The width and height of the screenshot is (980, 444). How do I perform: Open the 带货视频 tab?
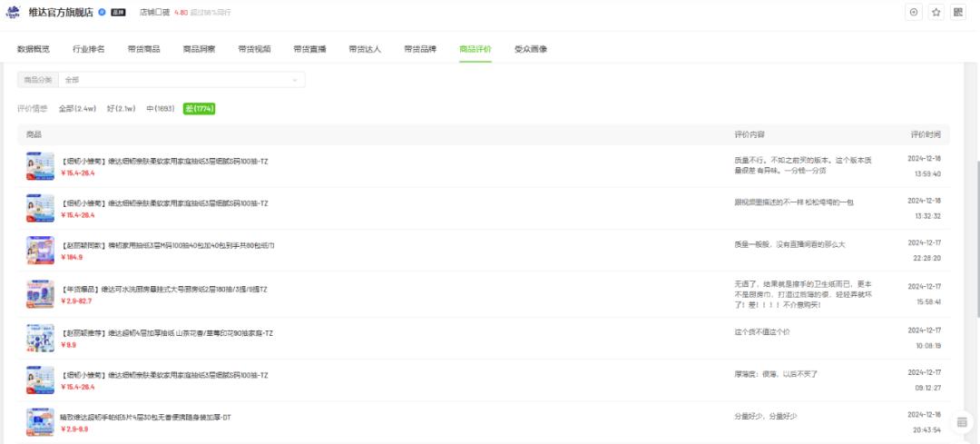coord(254,49)
